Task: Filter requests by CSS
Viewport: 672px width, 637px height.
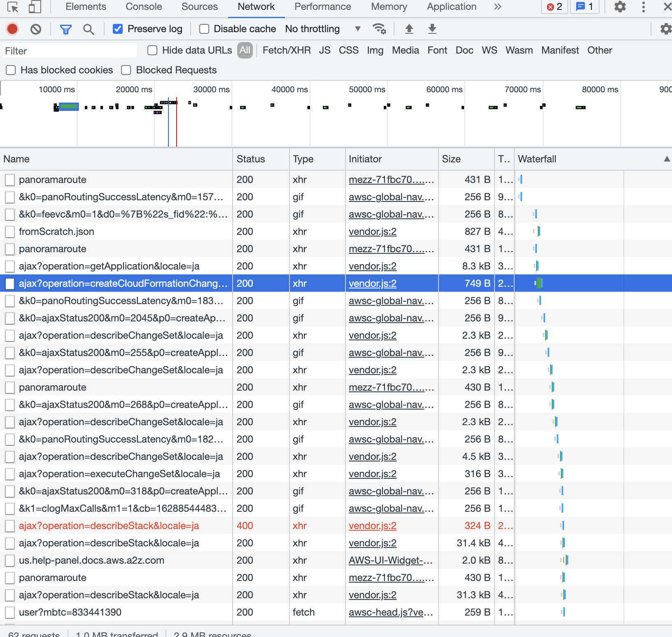Action: (x=348, y=50)
